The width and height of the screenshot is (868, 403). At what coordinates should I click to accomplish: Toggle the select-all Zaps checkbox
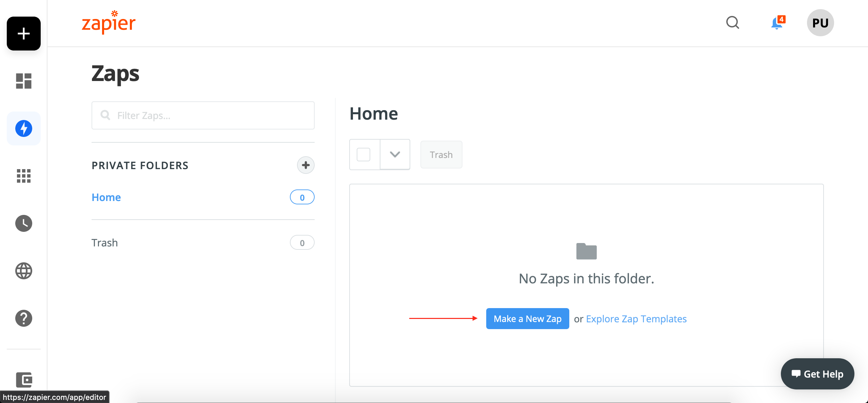point(363,154)
